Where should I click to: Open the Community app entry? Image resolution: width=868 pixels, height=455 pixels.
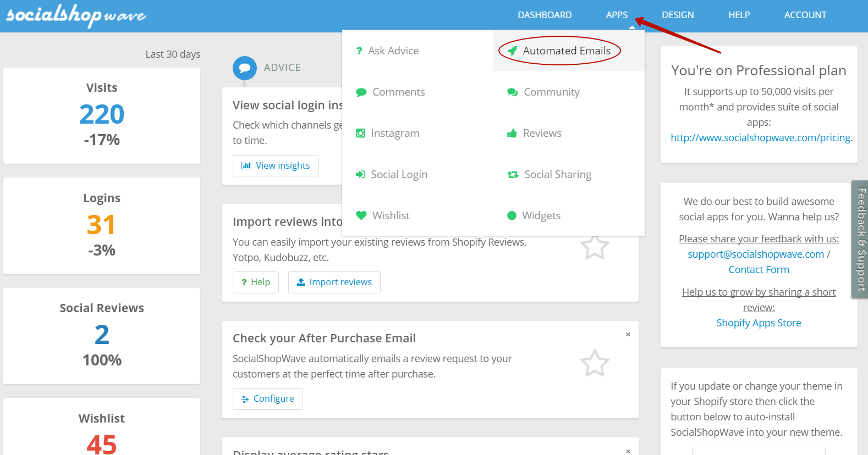(x=569, y=92)
